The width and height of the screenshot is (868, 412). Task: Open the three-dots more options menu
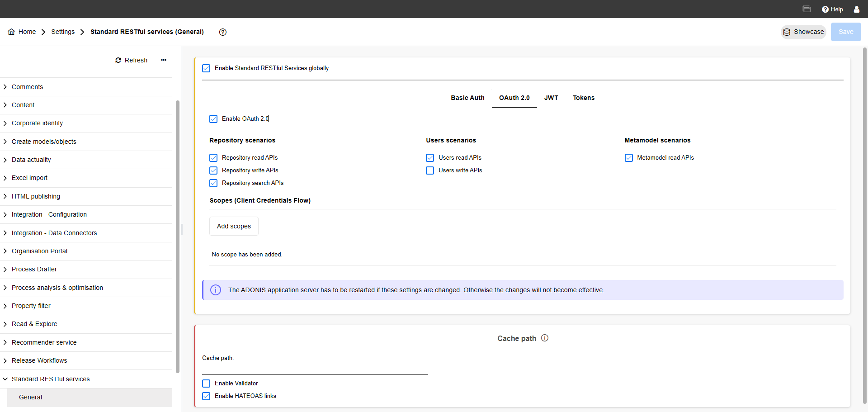[164, 60]
